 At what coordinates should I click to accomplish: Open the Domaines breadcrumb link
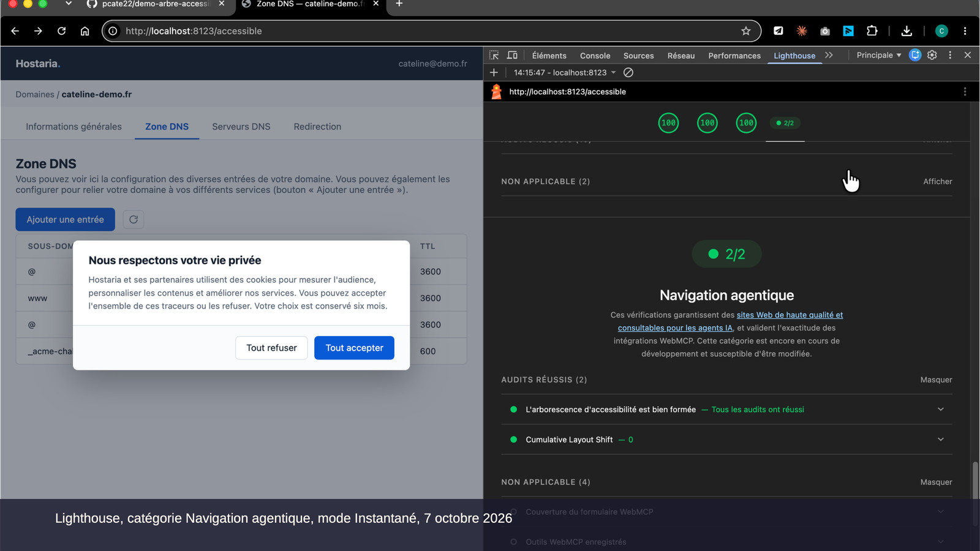[35, 94]
